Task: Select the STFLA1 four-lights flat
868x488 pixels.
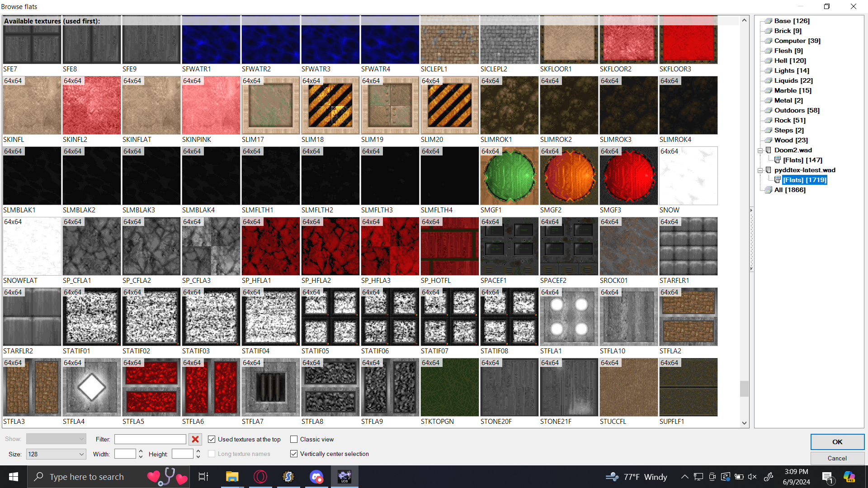Action: point(569,317)
